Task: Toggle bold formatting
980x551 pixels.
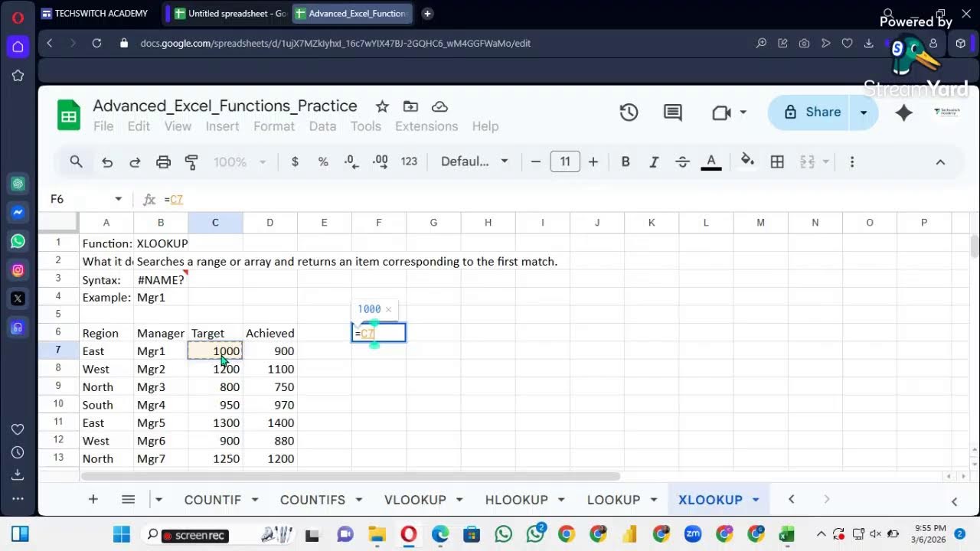Action: click(x=626, y=161)
